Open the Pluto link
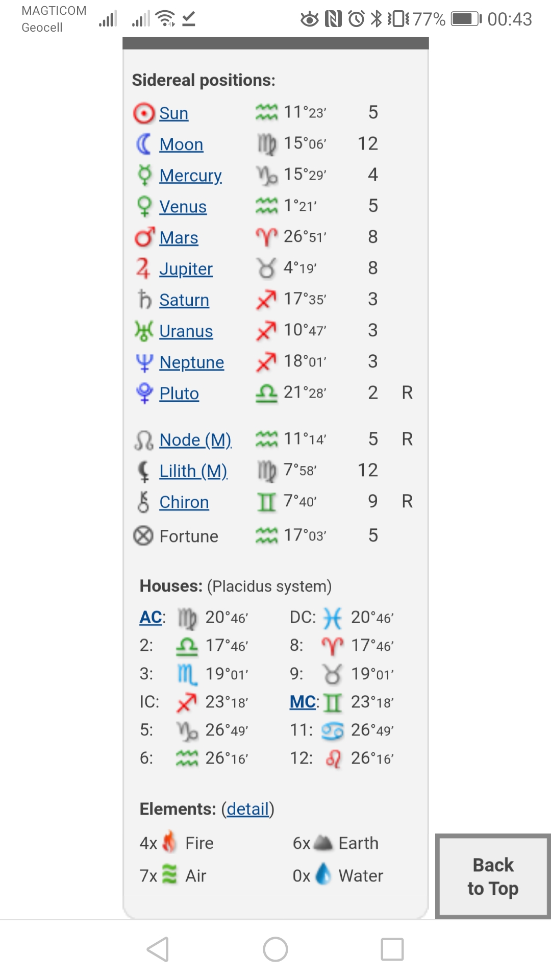551x980 pixels. tap(179, 394)
